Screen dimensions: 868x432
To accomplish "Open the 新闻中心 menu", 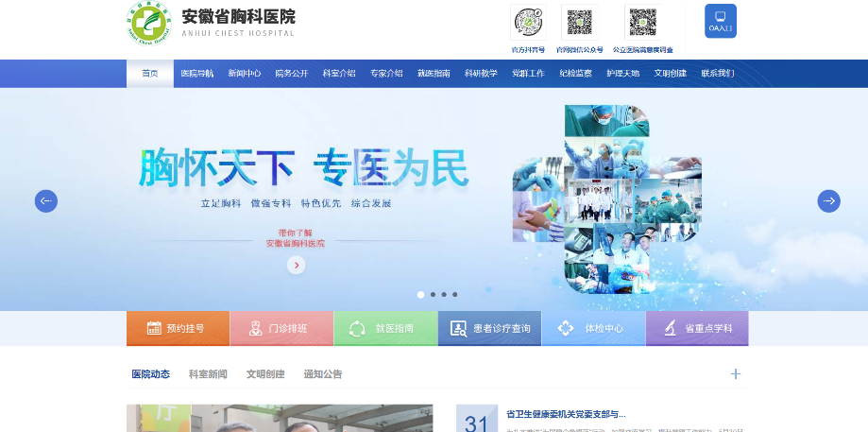I will [x=244, y=73].
